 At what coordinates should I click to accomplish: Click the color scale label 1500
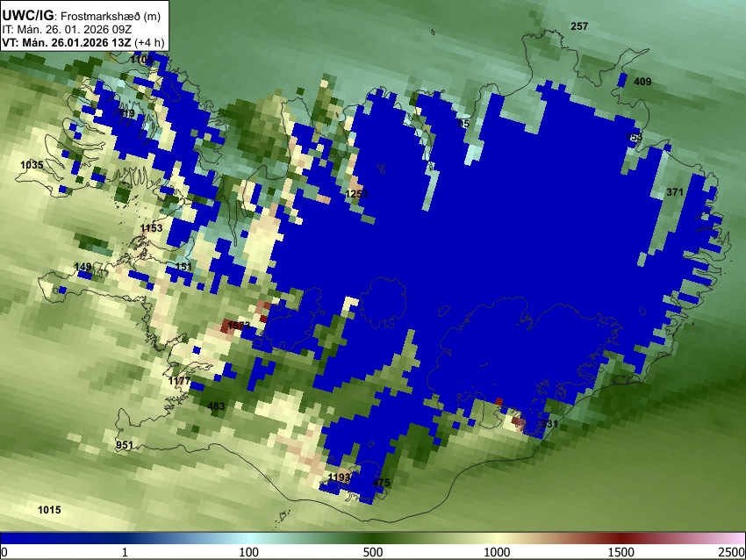tap(621, 552)
